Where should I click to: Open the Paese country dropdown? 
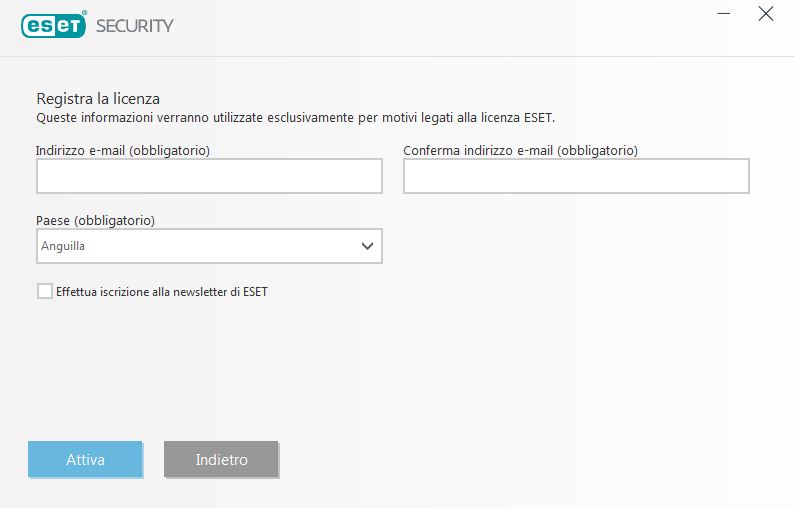click(209, 246)
